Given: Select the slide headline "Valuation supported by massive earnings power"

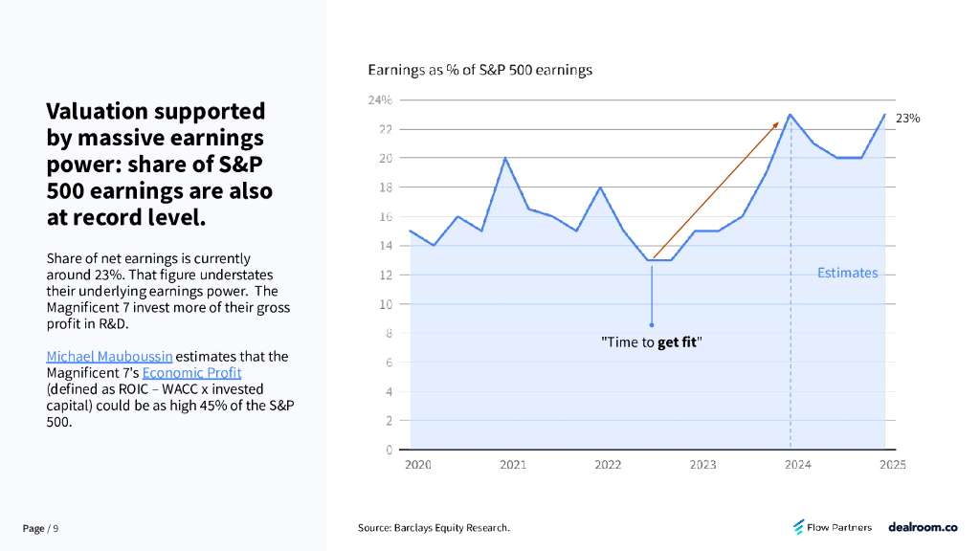Looking at the screenshot, I should coord(159,164).
